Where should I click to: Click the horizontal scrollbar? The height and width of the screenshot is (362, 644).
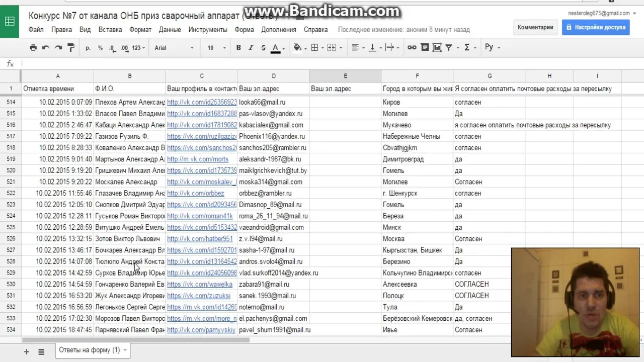point(136,340)
